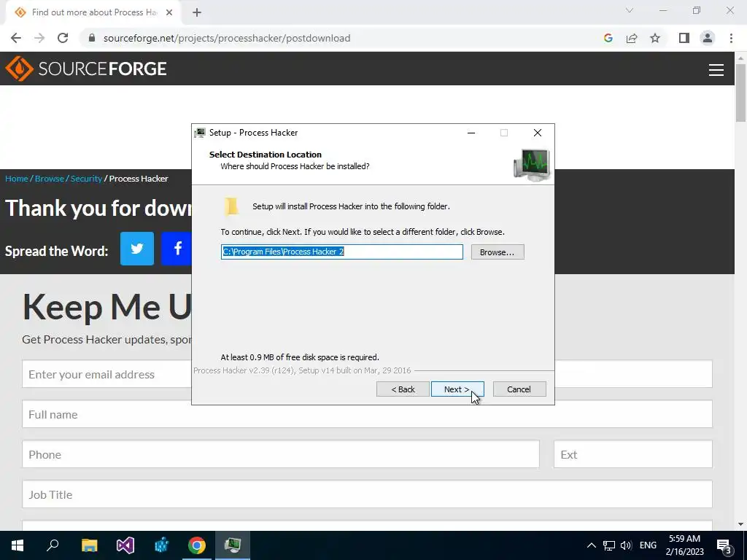The height and width of the screenshot is (560, 747).
Task: Open Visual Studio from taskbar
Action: click(x=125, y=545)
